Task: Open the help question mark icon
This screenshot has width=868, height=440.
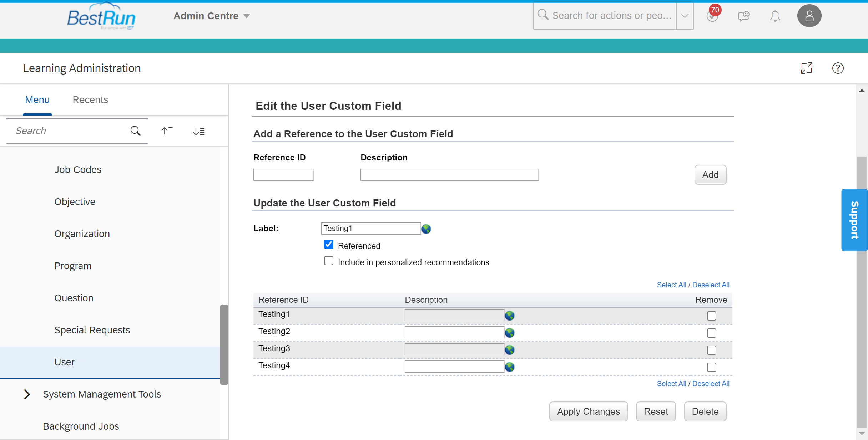Action: [838, 68]
